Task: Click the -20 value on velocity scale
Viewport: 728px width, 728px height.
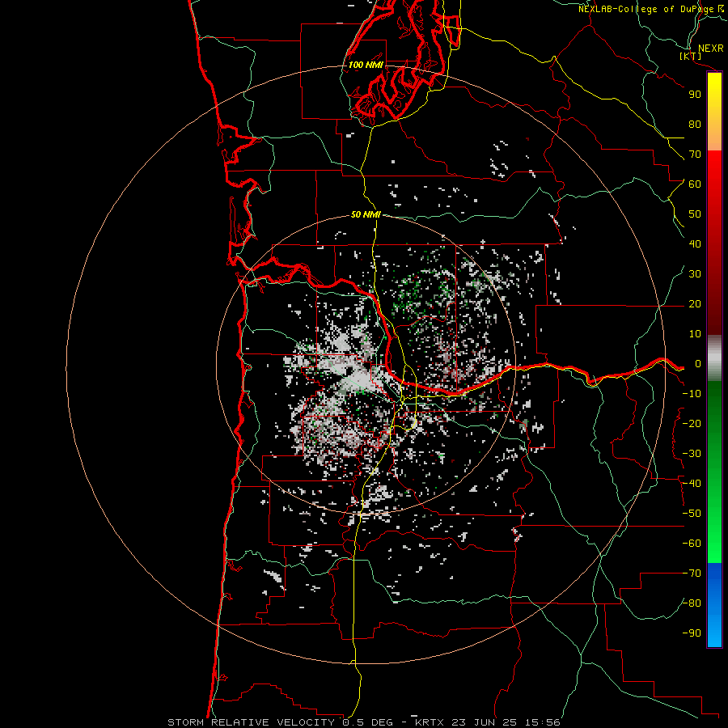Action: [x=692, y=424]
